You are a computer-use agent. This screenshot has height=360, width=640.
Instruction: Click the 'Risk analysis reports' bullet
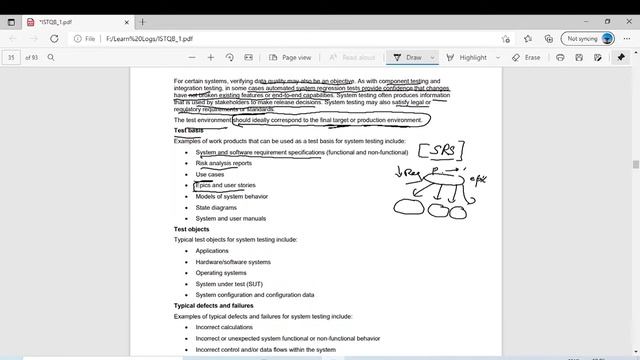[x=224, y=163]
